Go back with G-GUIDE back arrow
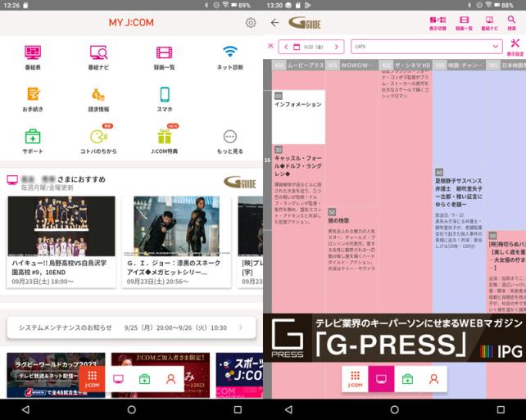This screenshot has width=526, height=420. point(274,22)
